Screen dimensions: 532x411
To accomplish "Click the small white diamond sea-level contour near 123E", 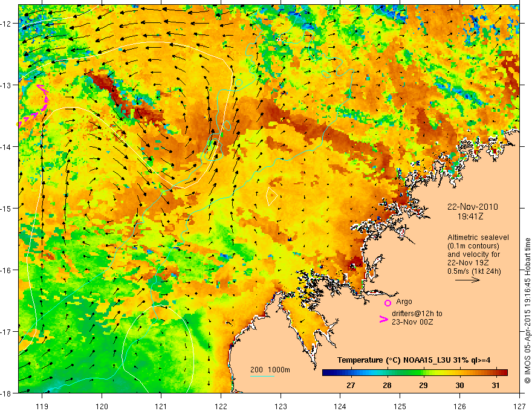I will coord(271,196).
